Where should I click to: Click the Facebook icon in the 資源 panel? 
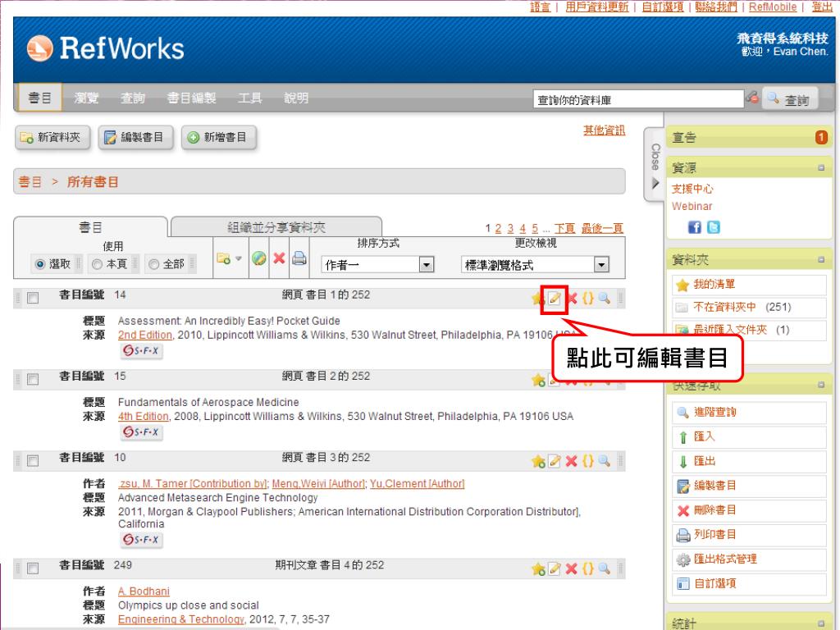[694, 227]
